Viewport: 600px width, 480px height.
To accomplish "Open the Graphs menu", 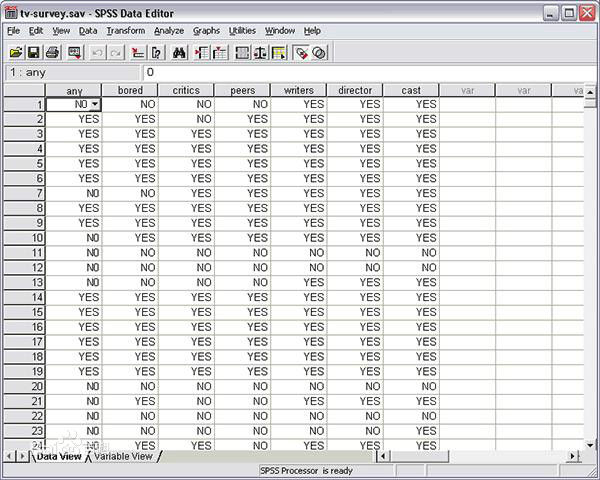I will click(206, 31).
